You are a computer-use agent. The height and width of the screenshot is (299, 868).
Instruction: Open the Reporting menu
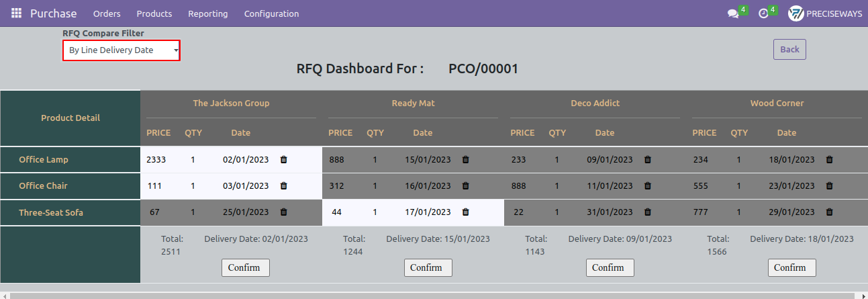[x=208, y=13]
